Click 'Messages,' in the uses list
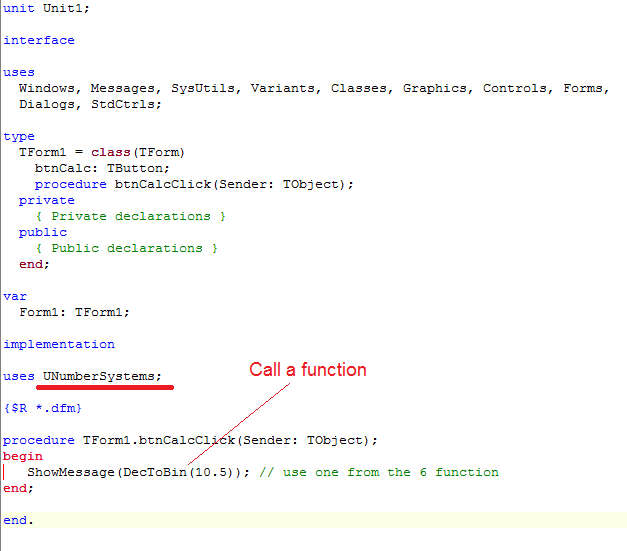This screenshot has height=551, width=627. click(x=126, y=88)
